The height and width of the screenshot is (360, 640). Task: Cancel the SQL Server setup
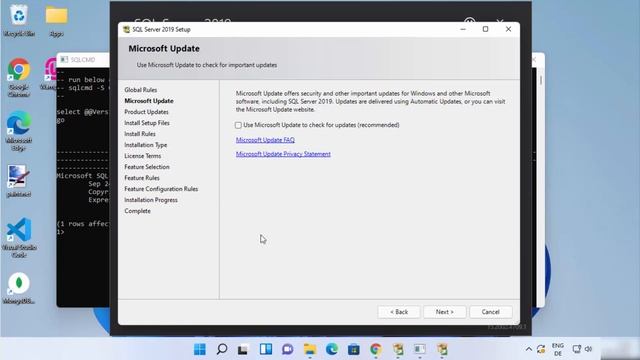491,312
